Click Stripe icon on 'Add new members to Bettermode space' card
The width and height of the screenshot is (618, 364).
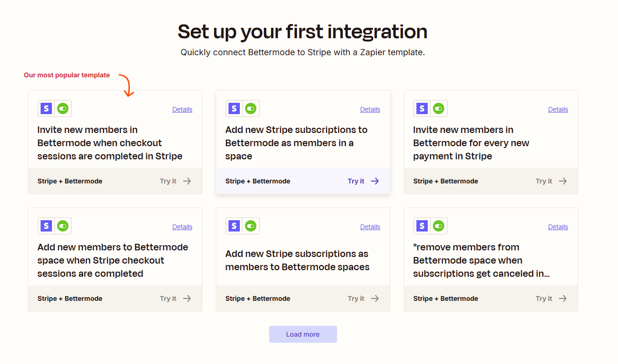point(46,226)
